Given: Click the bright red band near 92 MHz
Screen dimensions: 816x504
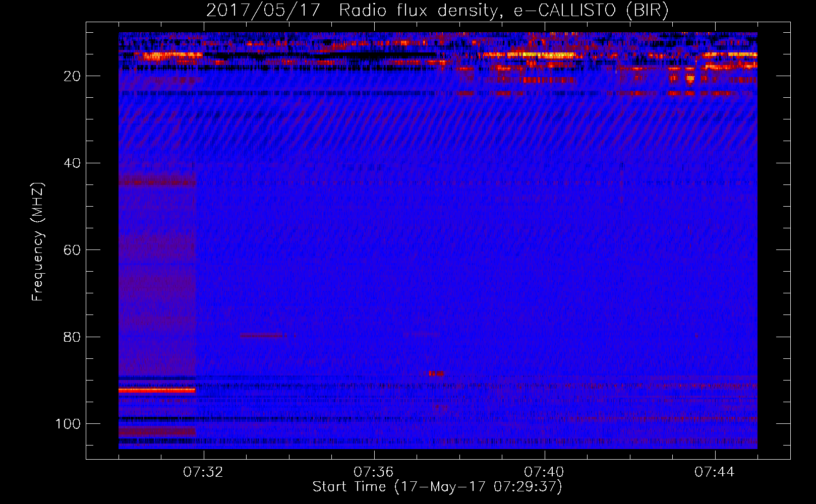Looking at the screenshot, I should click(x=157, y=390).
